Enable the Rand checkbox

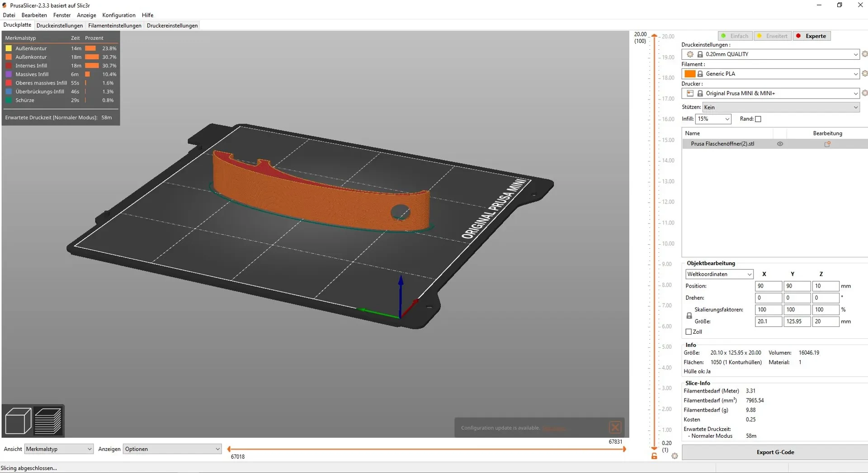coord(758,119)
